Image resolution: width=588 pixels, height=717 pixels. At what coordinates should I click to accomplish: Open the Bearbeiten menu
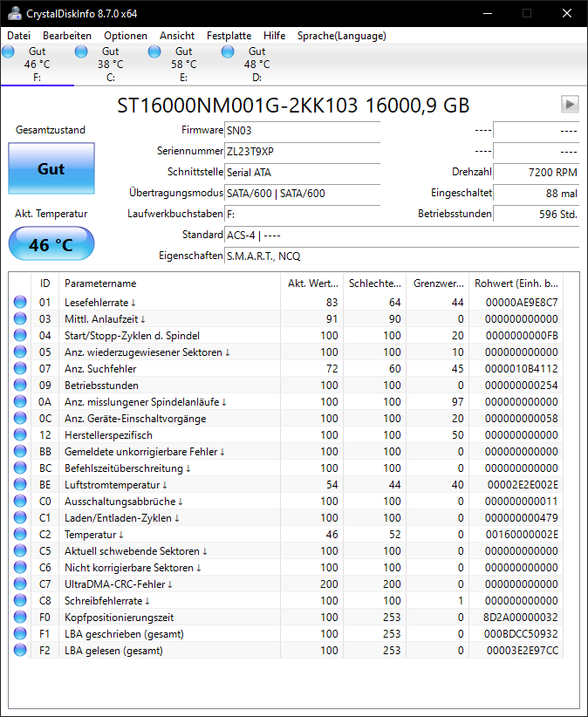tap(67, 36)
